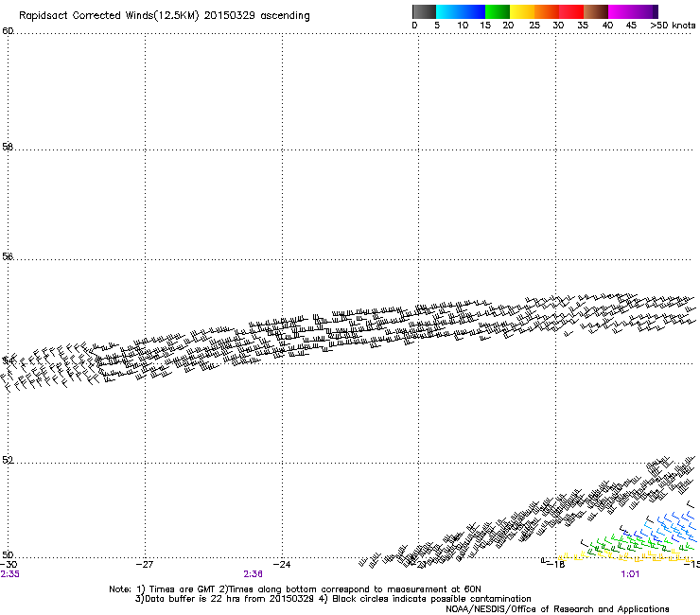The image size is (700, 615).
Task: Click the '45' label under the color bar
Action: [x=631, y=26]
